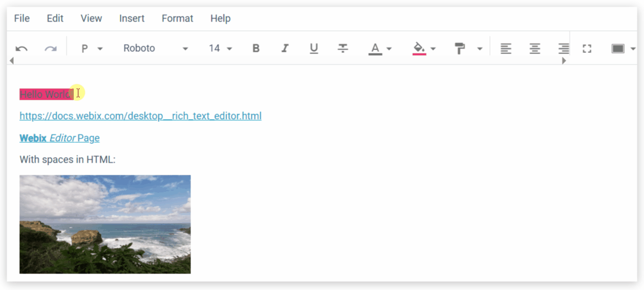
Task: Click the text color 'A' icon
Action: (375, 49)
